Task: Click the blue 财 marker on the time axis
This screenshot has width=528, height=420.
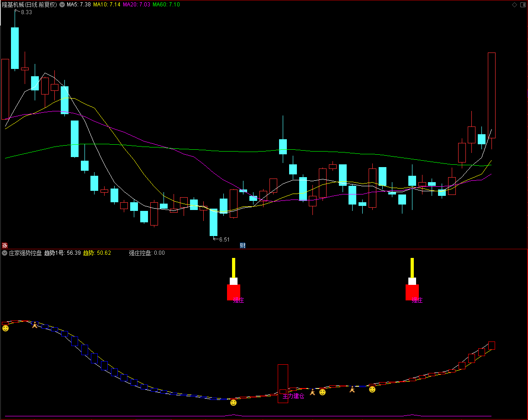Action: [x=243, y=245]
